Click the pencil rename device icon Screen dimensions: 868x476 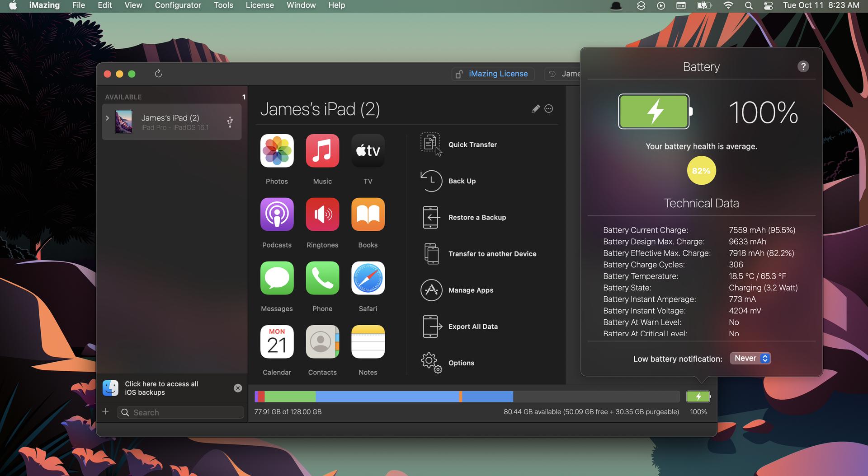(536, 108)
